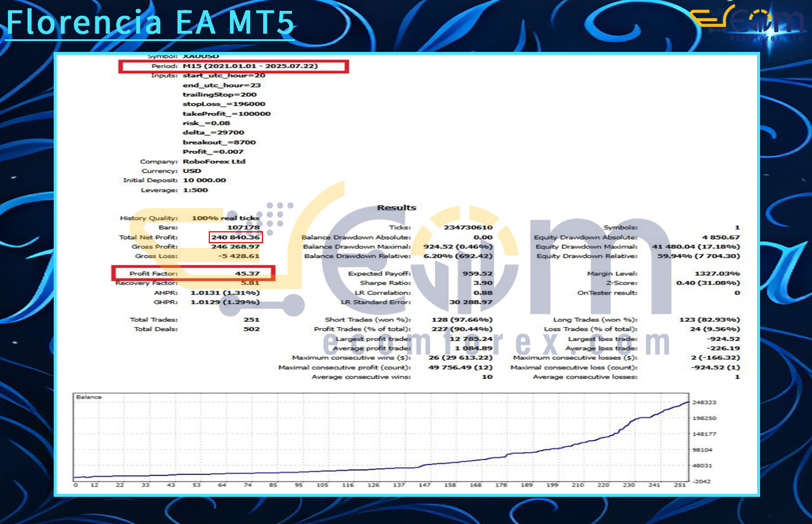Select Equity Drawdown Absolute value 4 850.67
This screenshot has width=812, height=524.
coord(722,237)
